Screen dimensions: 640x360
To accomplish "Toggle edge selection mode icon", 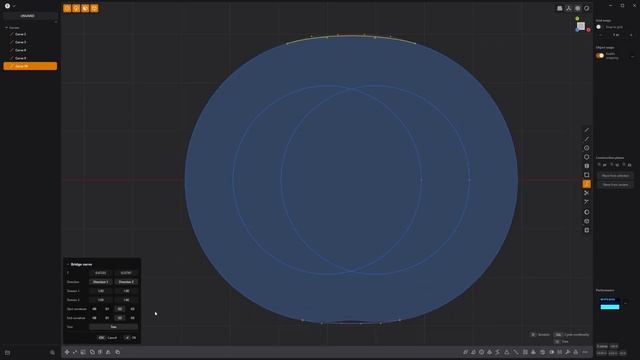I will click(x=76, y=8).
